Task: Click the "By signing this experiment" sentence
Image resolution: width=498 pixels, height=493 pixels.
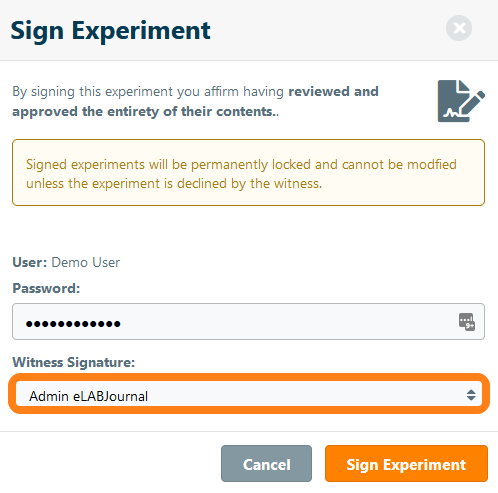Action: coord(195,101)
